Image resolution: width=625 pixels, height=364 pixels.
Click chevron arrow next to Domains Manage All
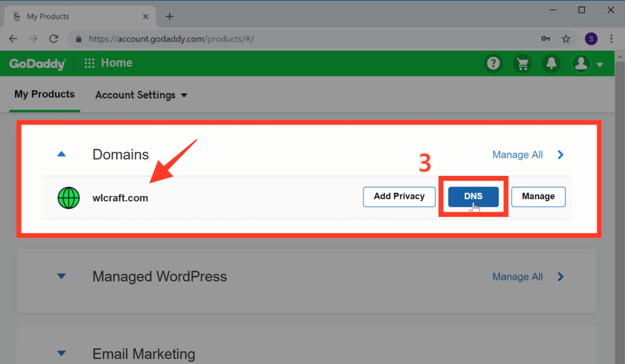[x=561, y=155]
